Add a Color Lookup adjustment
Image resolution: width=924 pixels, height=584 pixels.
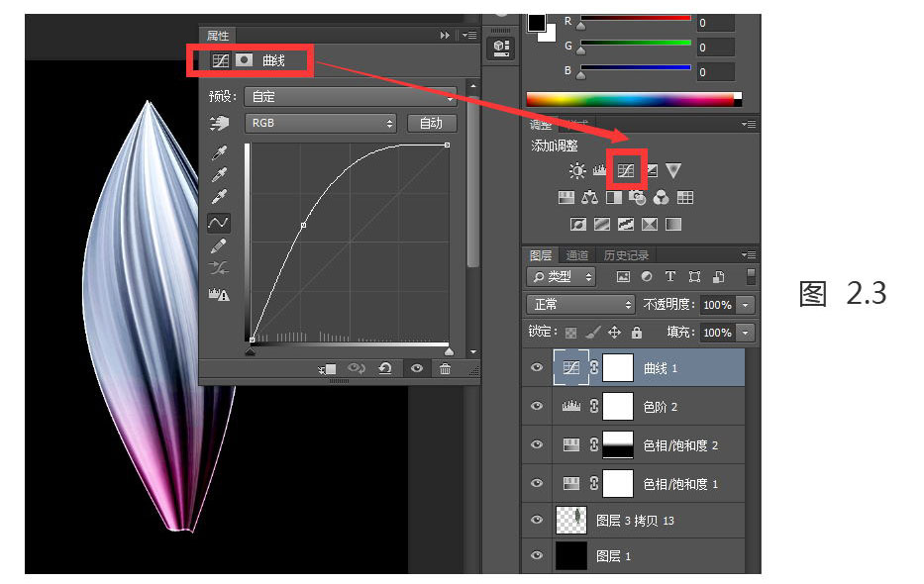click(x=684, y=197)
